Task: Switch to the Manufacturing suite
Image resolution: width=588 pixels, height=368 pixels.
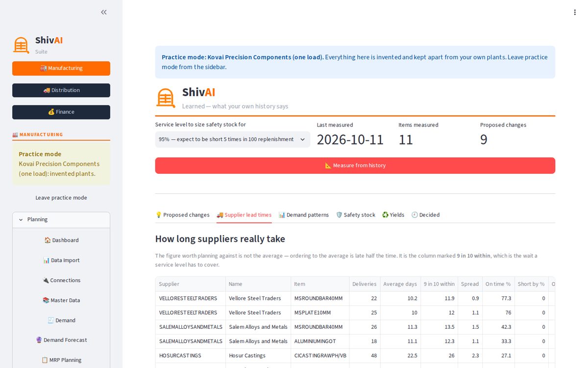Action: (61, 68)
